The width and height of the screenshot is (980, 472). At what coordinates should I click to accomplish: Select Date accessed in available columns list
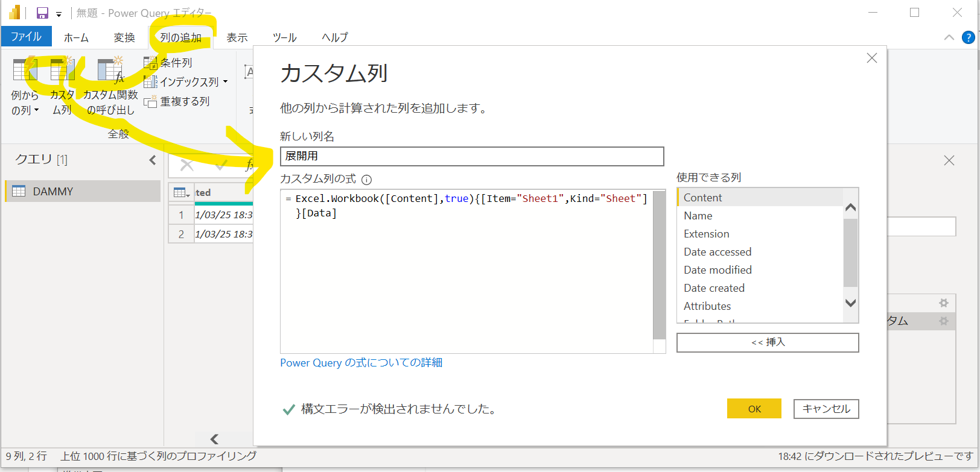click(759, 252)
